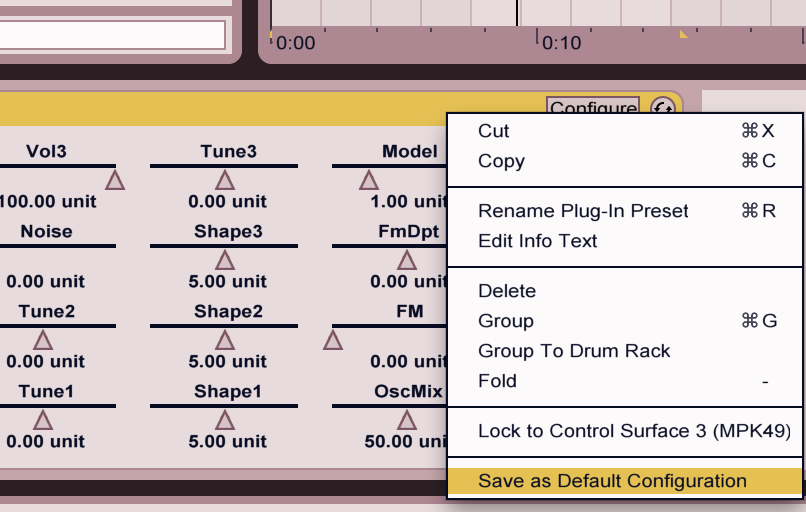Viewport: 806px width, 512px height.
Task: Select the Group menu entry
Action: pos(506,321)
